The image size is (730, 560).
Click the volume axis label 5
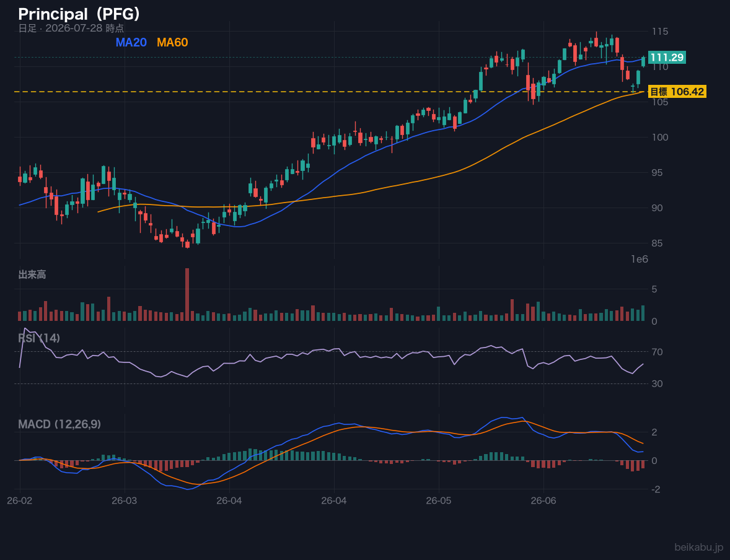click(654, 289)
